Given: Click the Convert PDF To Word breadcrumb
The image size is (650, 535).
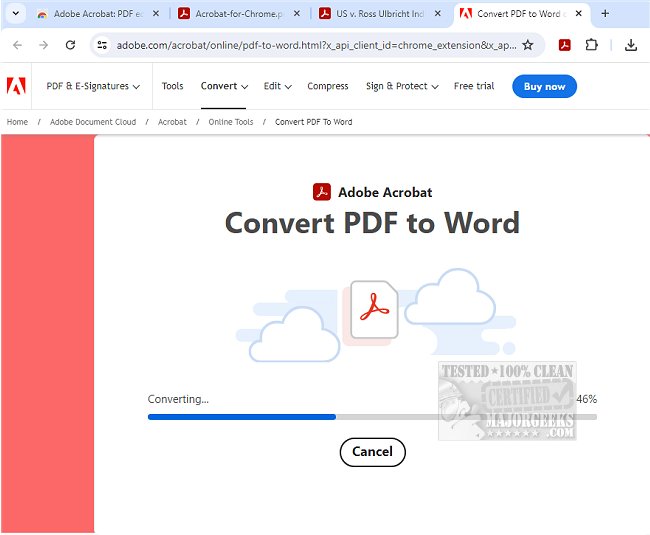Looking at the screenshot, I should point(314,122).
